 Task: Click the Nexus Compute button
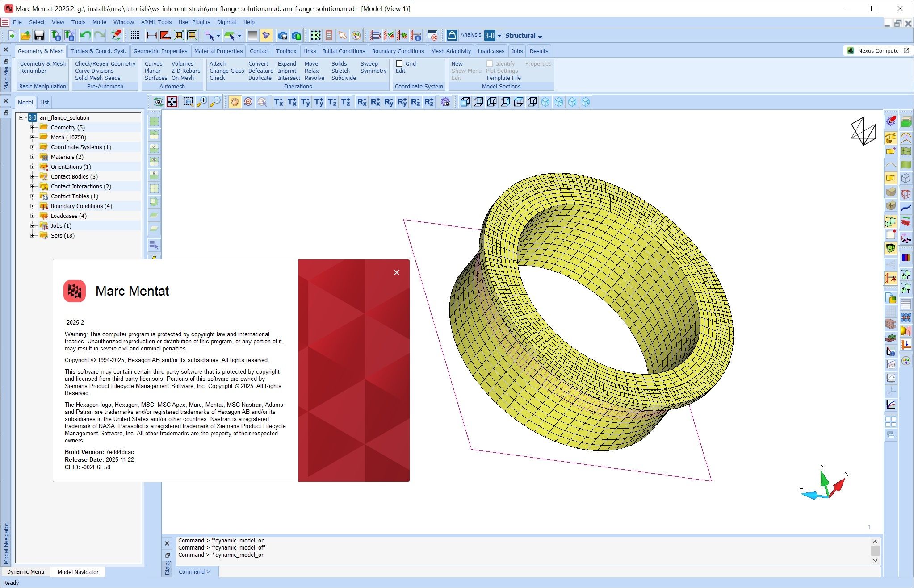pos(878,50)
